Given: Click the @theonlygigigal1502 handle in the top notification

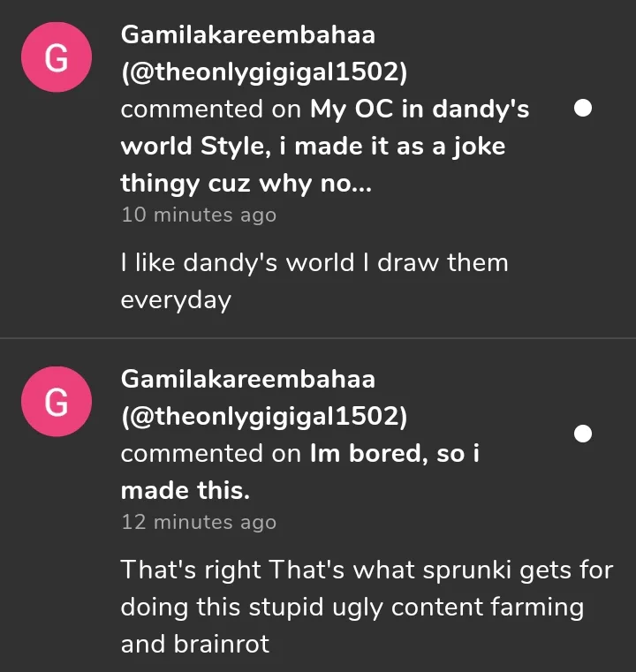Looking at the screenshot, I should coord(263,72).
